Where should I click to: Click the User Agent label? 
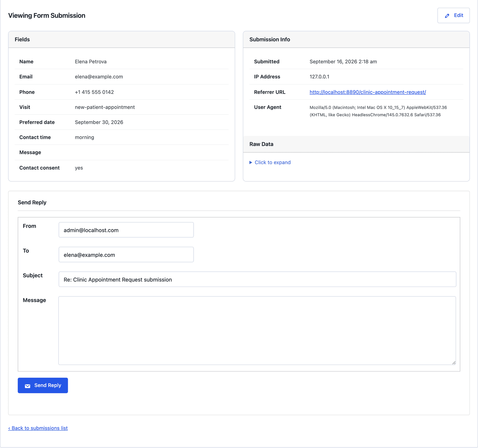(x=268, y=107)
